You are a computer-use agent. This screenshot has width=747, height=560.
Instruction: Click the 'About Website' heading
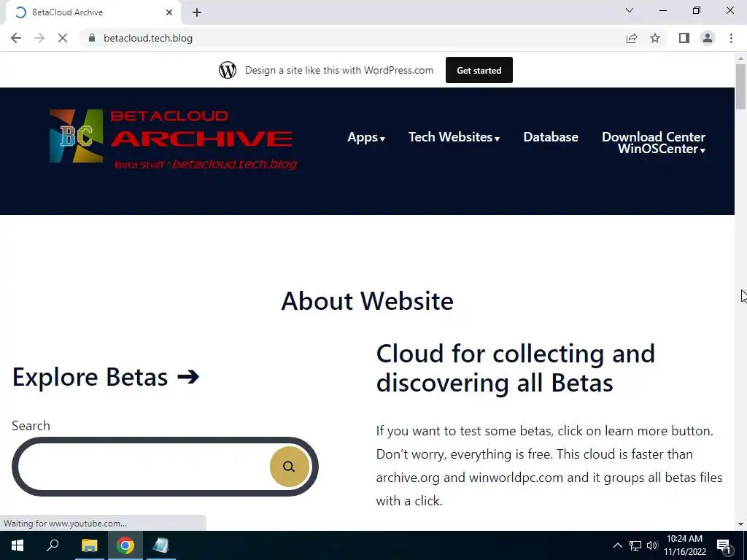pos(368,301)
